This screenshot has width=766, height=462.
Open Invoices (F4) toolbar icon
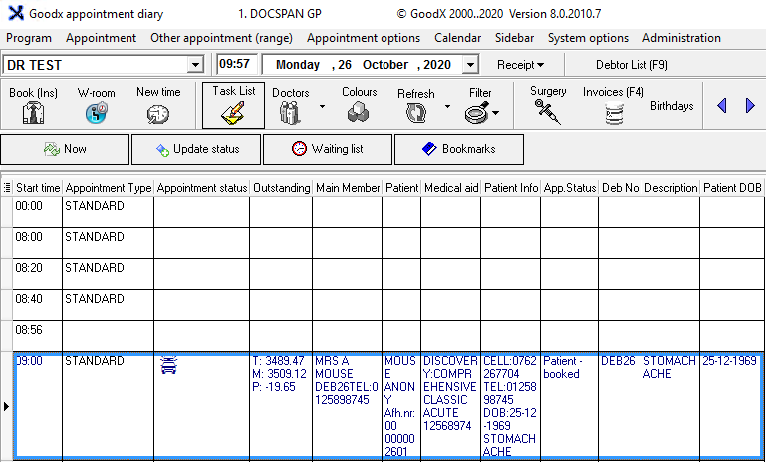[613, 113]
